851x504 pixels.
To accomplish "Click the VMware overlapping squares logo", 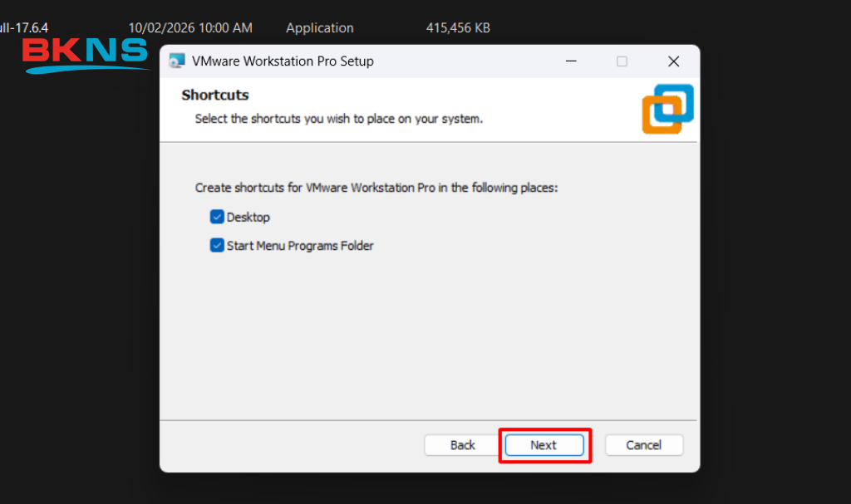I will tap(667, 109).
